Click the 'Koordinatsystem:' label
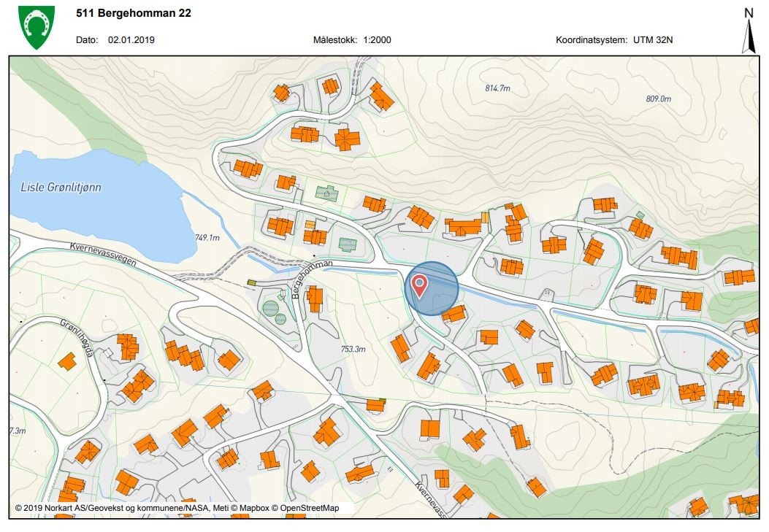The height and width of the screenshot is (532, 769). tap(592, 40)
